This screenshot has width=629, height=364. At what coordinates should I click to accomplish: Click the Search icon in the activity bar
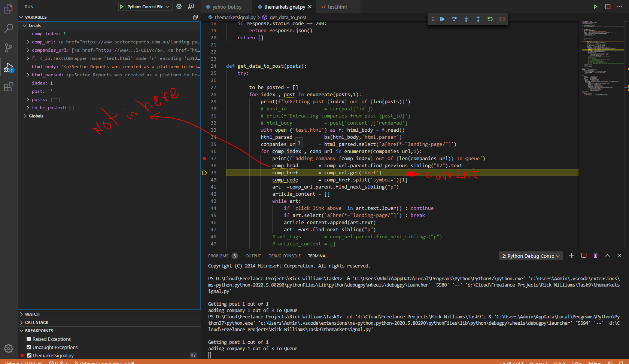9,28
